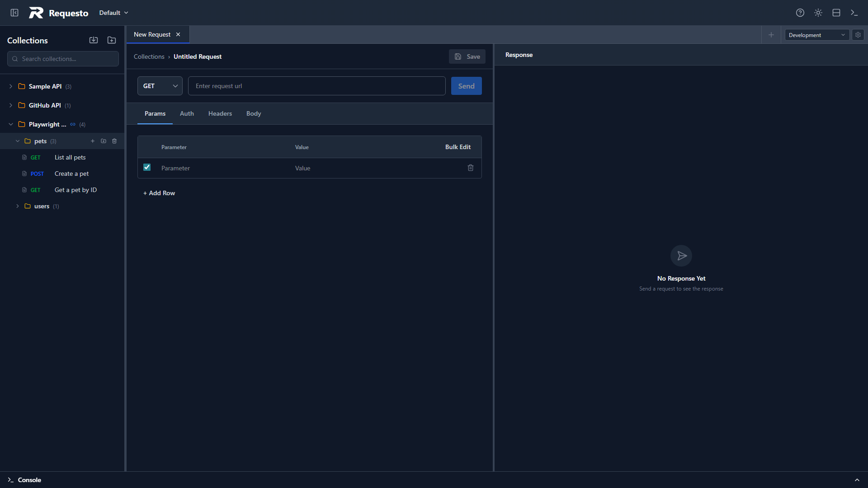Open the console using the terminal icon
The image size is (868, 488).
[854, 13]
